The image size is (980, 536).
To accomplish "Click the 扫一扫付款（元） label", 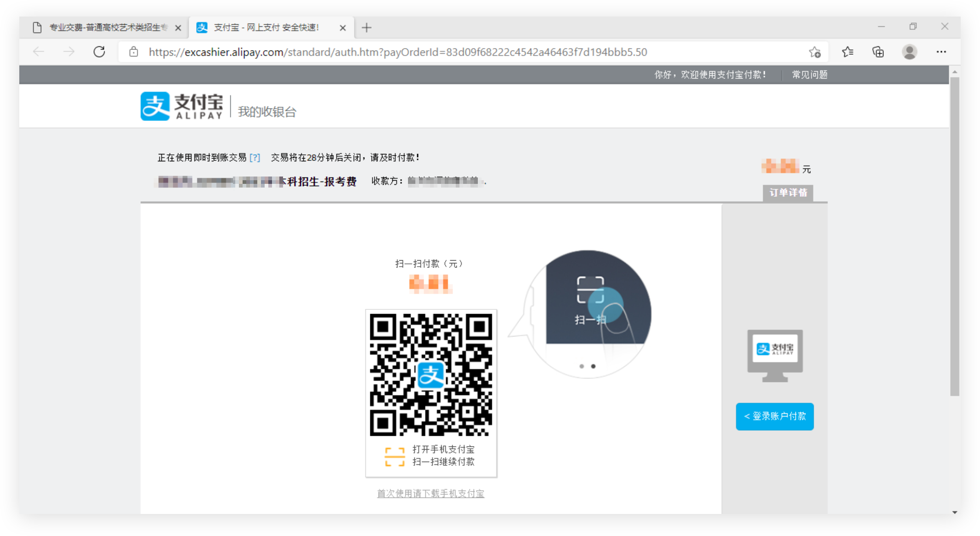I will click(x=431, y=264).
